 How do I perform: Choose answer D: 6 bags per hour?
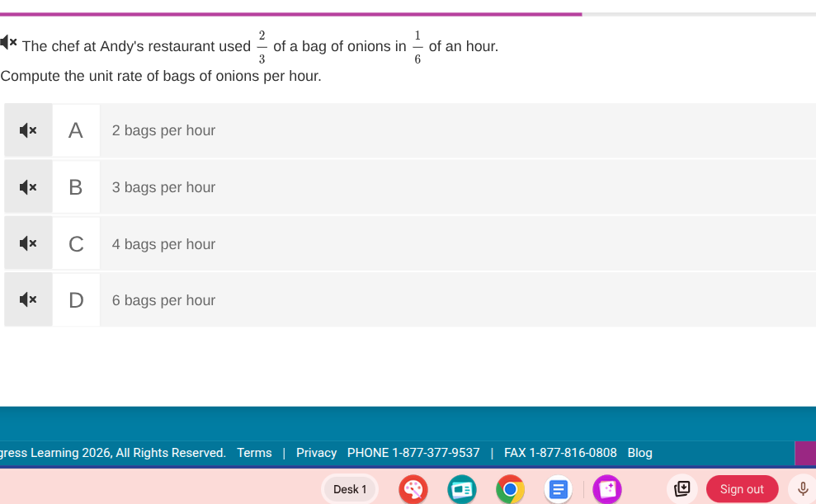pyautogui.click(x=163, y=300)
